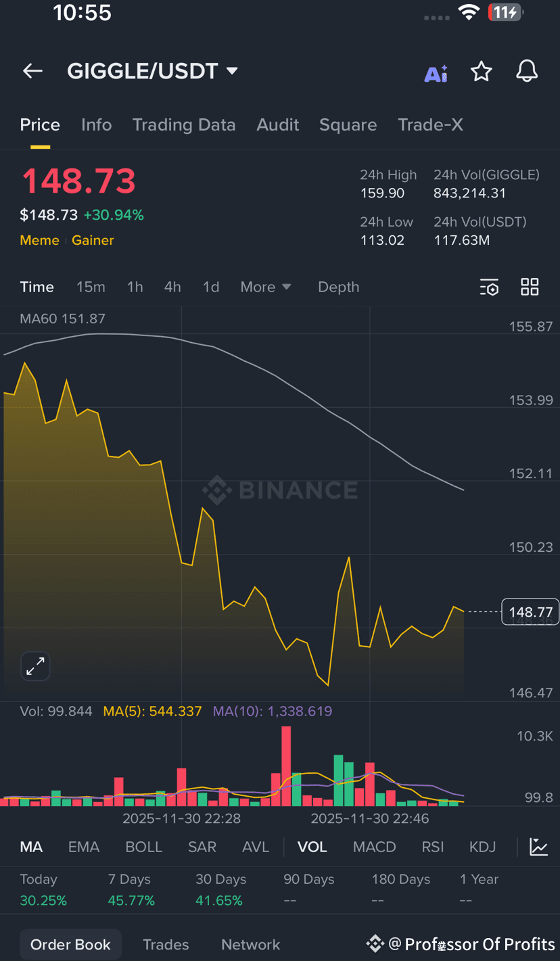Open the AI assistant icon
Screen dimensions: 560x961
coord(436,72)
